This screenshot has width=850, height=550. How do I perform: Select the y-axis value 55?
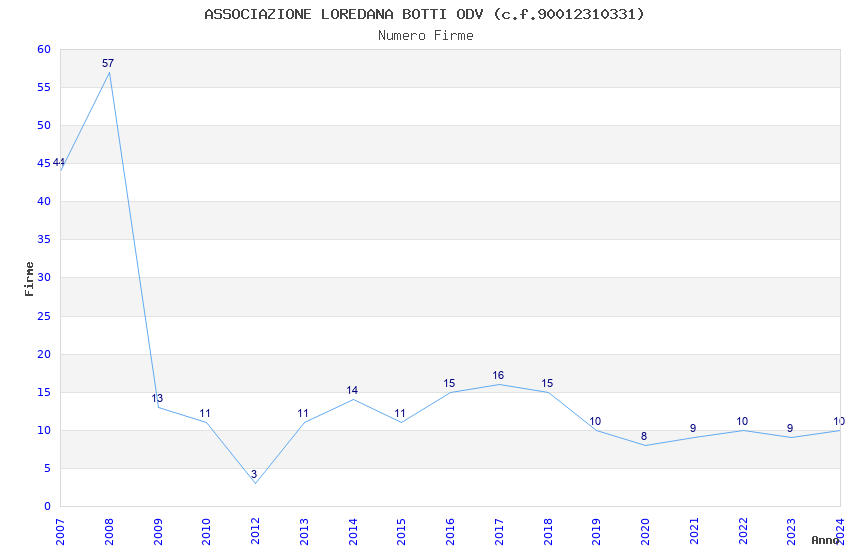pyautogui.click(x=44, y=87)
